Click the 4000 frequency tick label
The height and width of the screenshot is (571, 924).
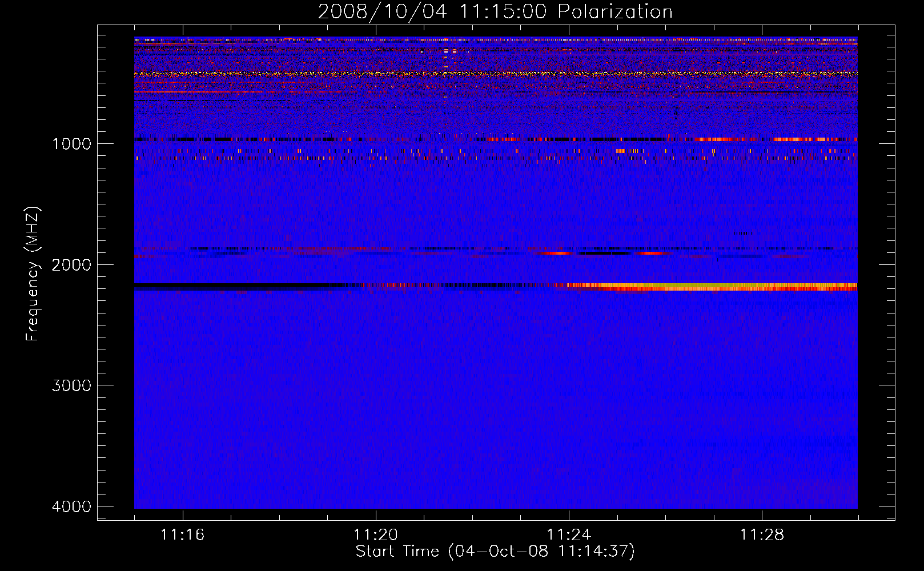coord(71,506)
